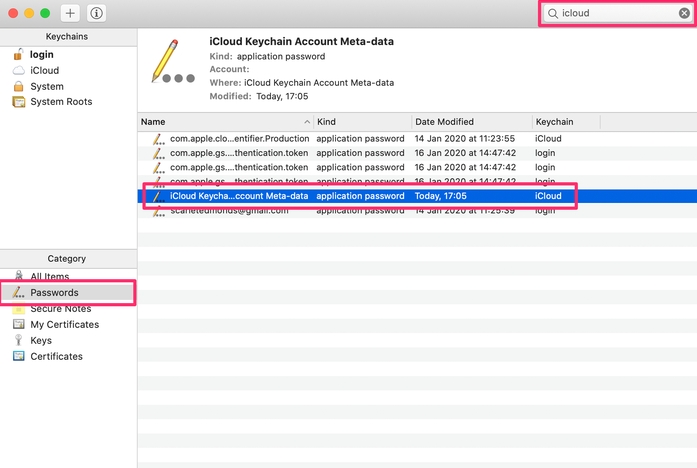Click the plus button to add keychain item
The width and height of the screenshot is (697, 468).
coord(70,13)
